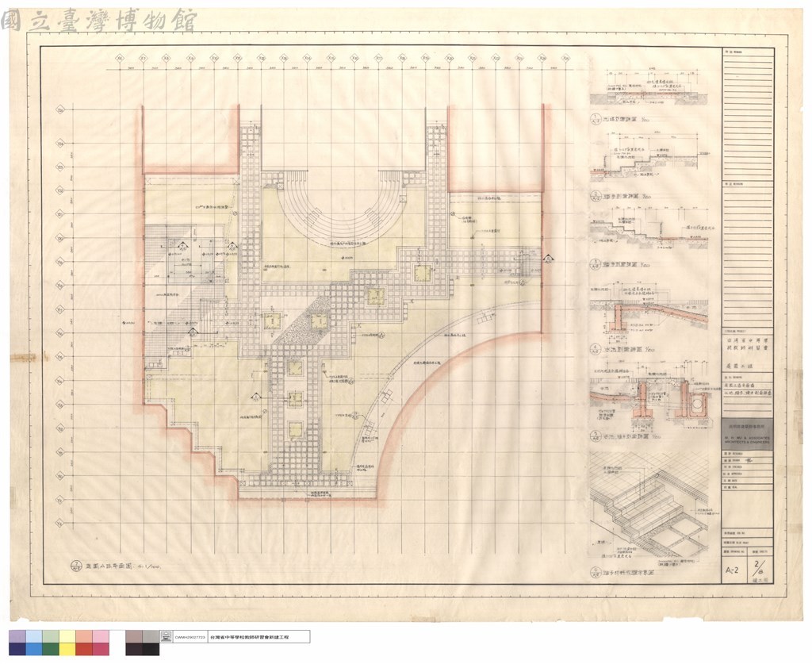Click the dark green swatch in bottom row

[x=51, y=649]
